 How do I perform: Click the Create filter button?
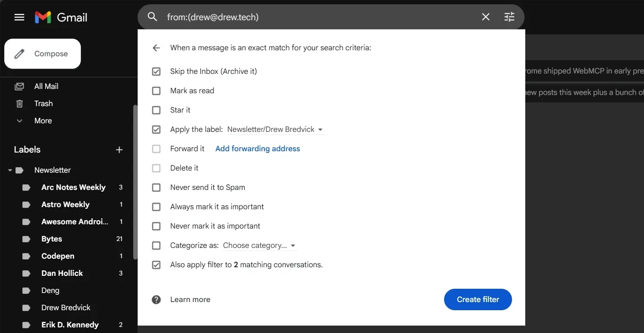tap(478, 299)
